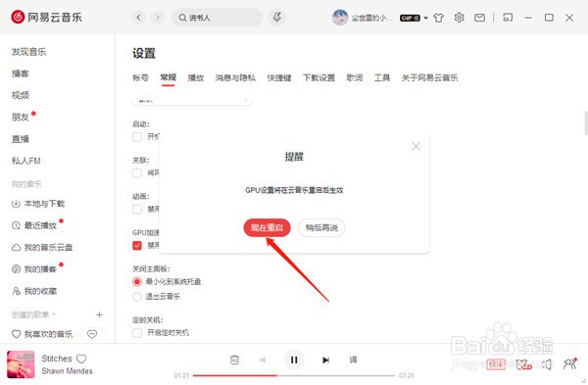Open 最近播放 in the sidebar

point(34,225)
